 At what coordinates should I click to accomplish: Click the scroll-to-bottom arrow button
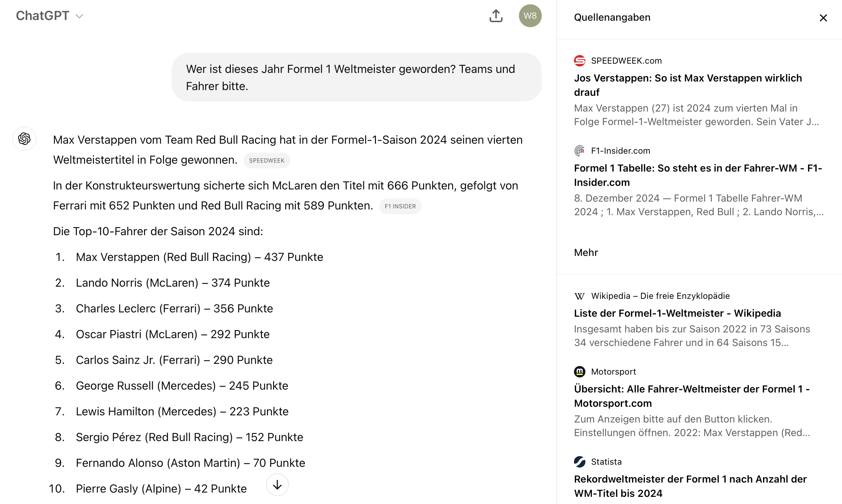coord(277,485)
